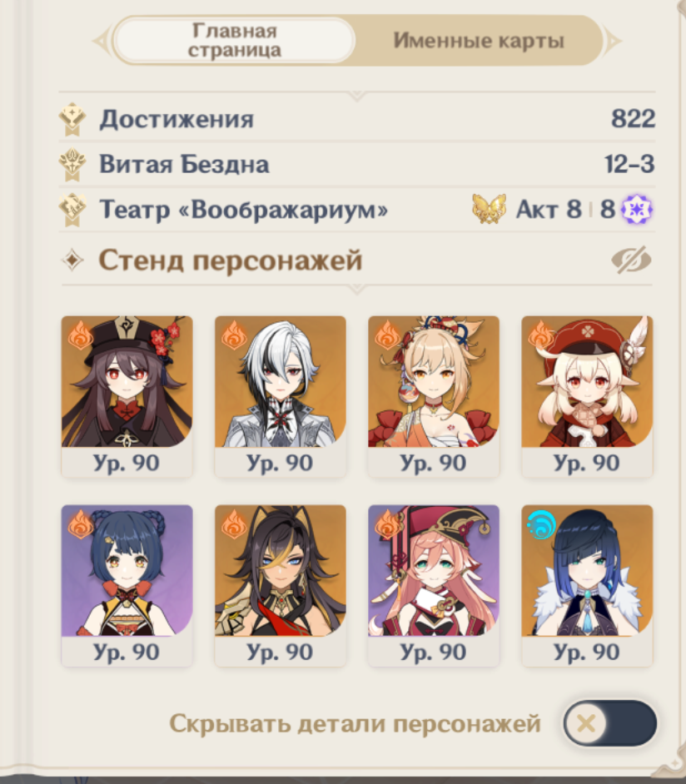Click the Театр «Воображариум» emblem icon
The height and width of the screenshot is (784, 686).
[72, 209]
